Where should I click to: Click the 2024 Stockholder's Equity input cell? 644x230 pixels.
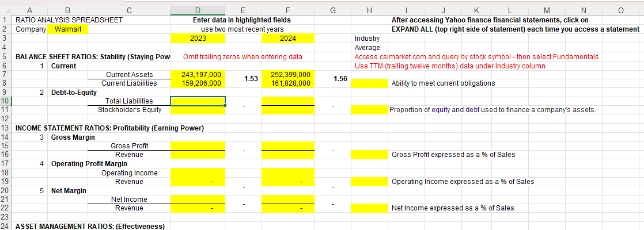[x=288, y=110]
